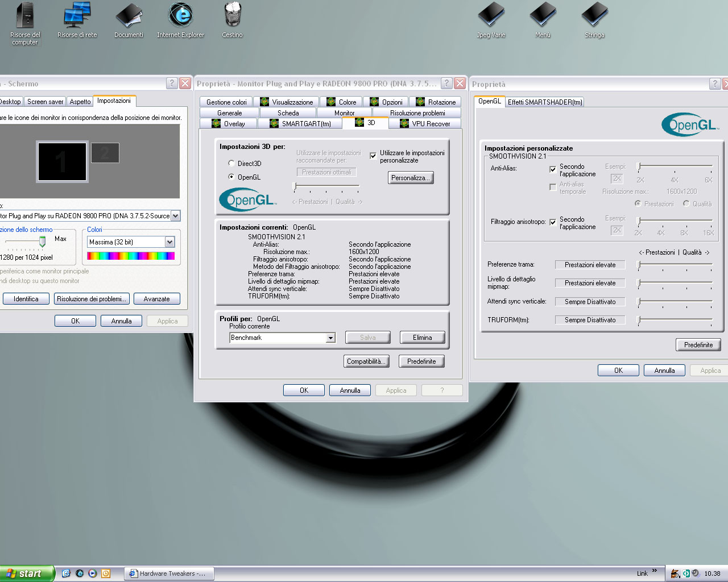The width and height of the screenshot is (728, 582).
Task: Click the first system tray icon
Action: click(675, 573)
